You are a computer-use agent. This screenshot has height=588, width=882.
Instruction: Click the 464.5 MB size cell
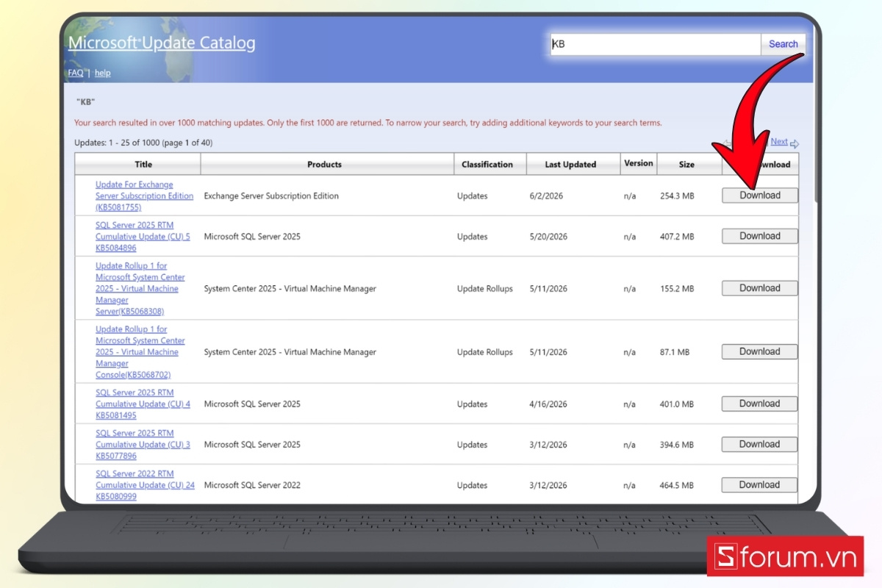[677, 485]
